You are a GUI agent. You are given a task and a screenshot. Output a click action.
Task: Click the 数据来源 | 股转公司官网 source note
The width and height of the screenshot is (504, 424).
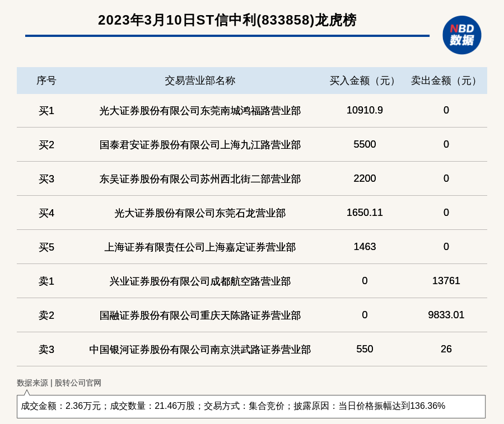tap(59, 383)
